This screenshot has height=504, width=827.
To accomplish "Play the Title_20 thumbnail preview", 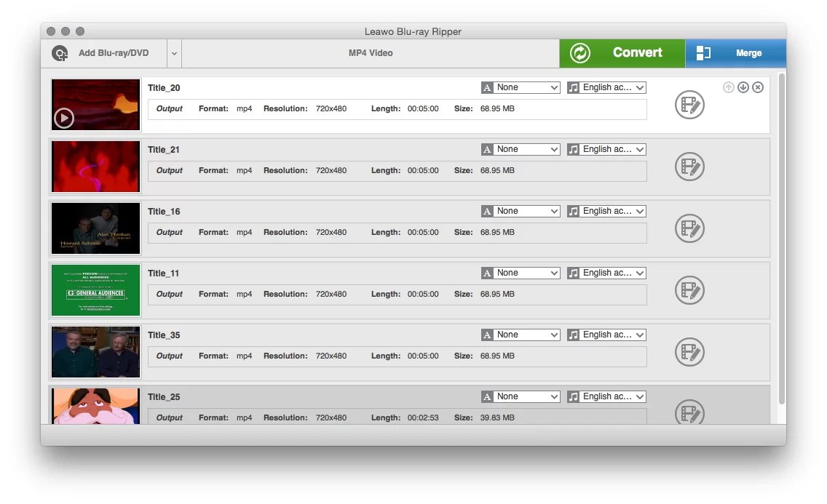I will (63, 117).
